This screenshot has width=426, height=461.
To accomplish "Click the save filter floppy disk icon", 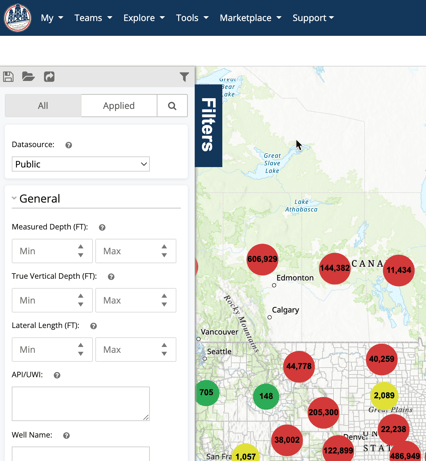I will 8,77.
